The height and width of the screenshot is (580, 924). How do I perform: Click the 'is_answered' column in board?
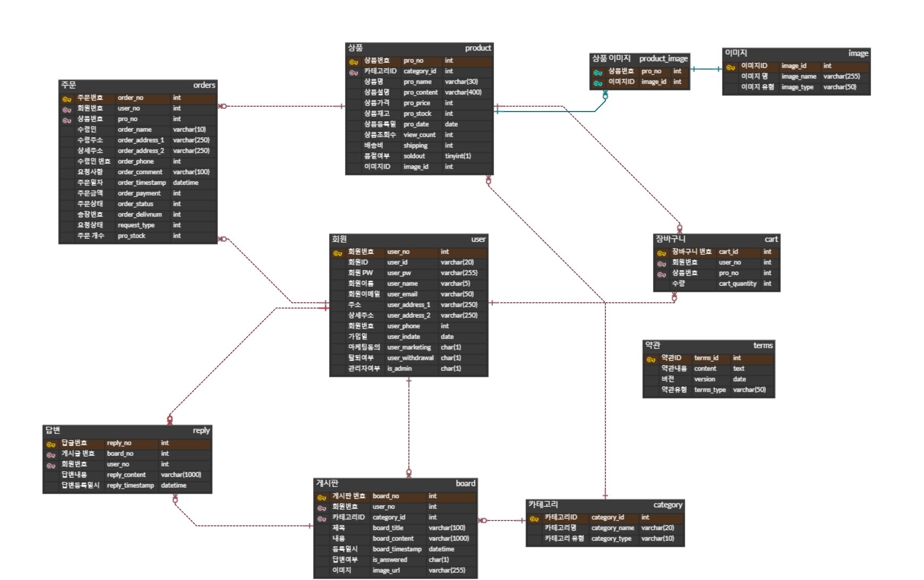[390, 560]
